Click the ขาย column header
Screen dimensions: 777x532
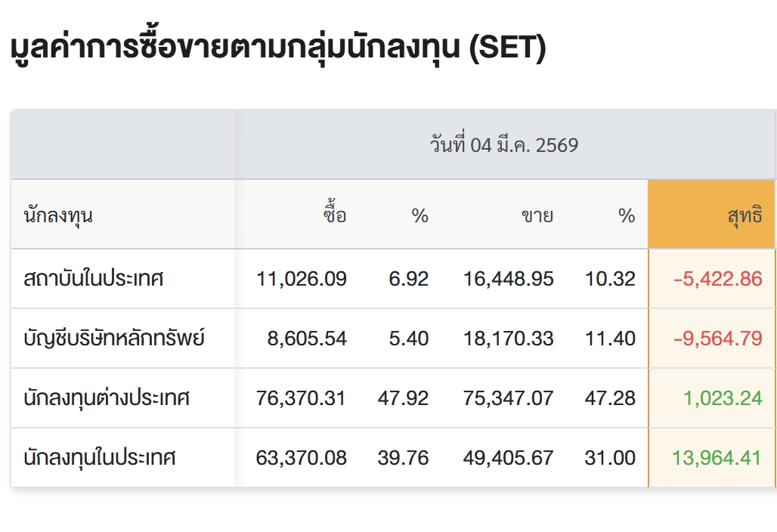click(537, 216)
